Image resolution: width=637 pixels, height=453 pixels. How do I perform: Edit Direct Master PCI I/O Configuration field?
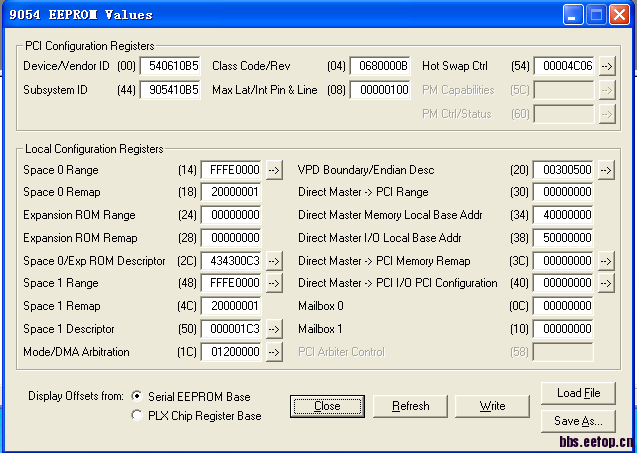(x=563, y=283)
